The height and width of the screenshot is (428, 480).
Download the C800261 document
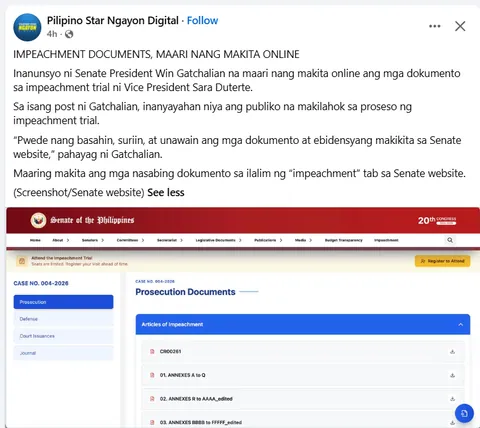coord(452,352)
